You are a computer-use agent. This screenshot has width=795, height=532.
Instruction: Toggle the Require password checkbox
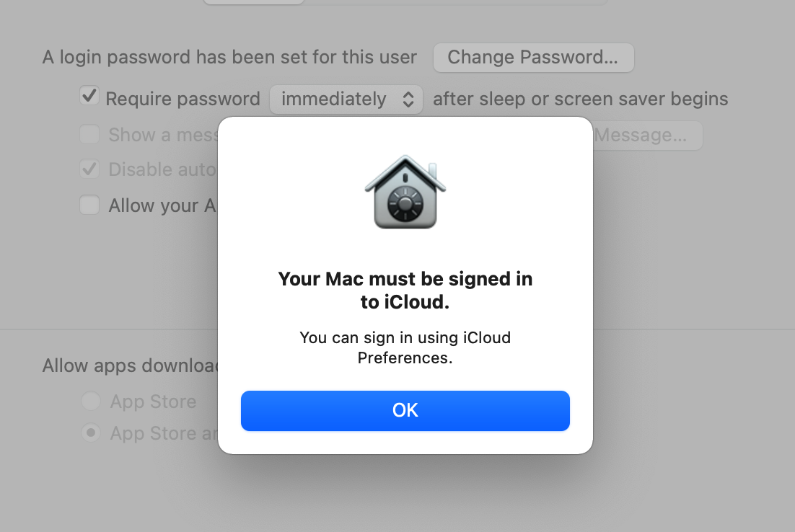tap(89, 96)
